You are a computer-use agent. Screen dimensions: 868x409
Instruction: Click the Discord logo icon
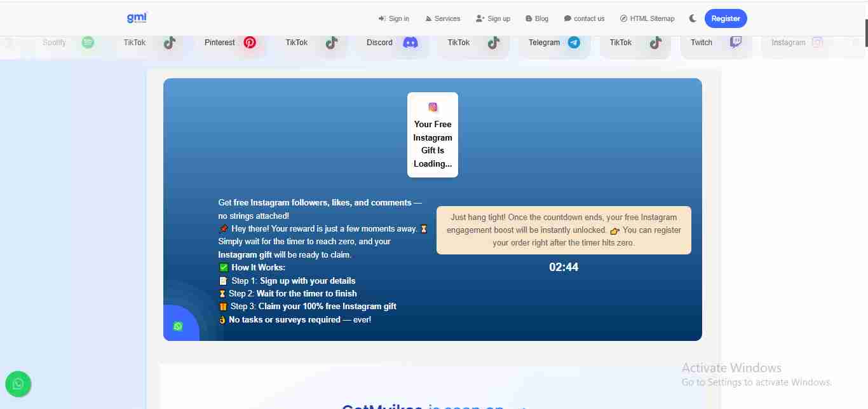tap(410, 43)
